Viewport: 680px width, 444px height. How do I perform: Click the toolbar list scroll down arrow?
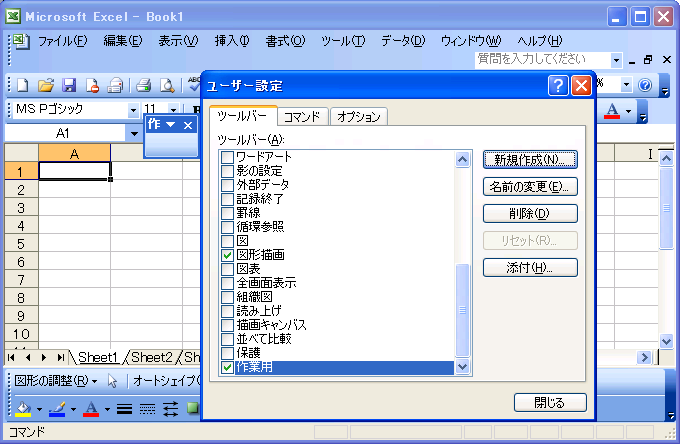[x=463, y=367]
